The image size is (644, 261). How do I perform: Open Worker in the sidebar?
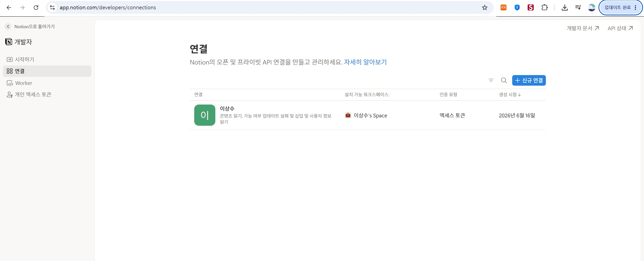coord(47,83)
